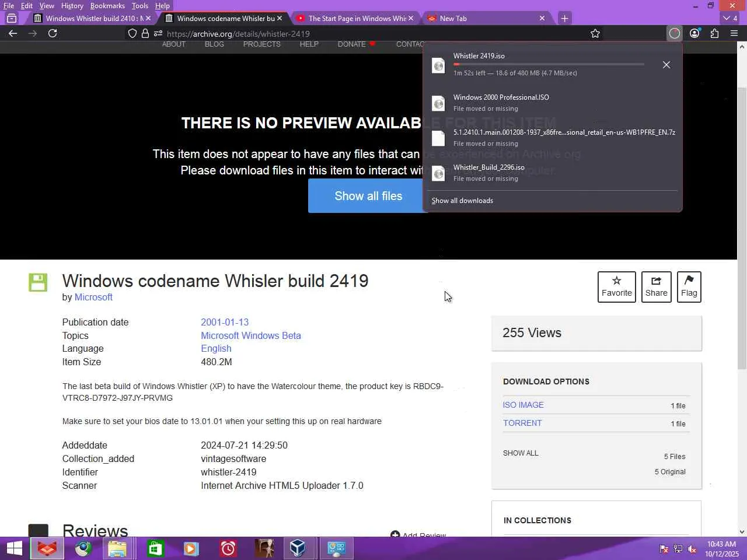Reload the current page
This screenshot has width=747, height=560.
pyautogui.click(x=53, y=33)
